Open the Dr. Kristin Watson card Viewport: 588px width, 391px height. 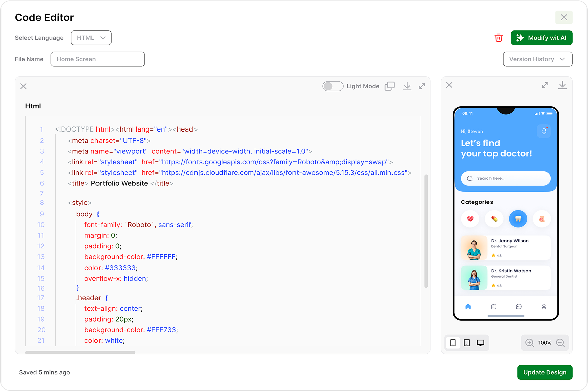pos(506,278)
